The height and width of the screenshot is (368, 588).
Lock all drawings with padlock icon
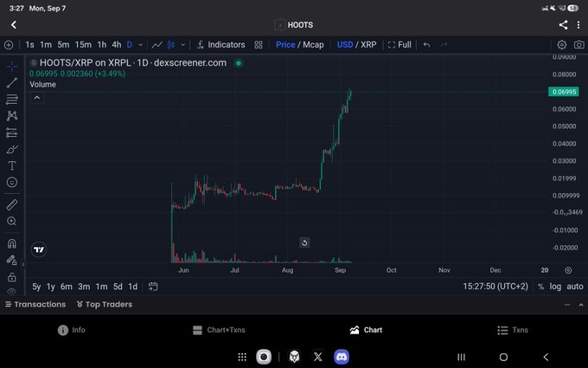click(12, 277)
